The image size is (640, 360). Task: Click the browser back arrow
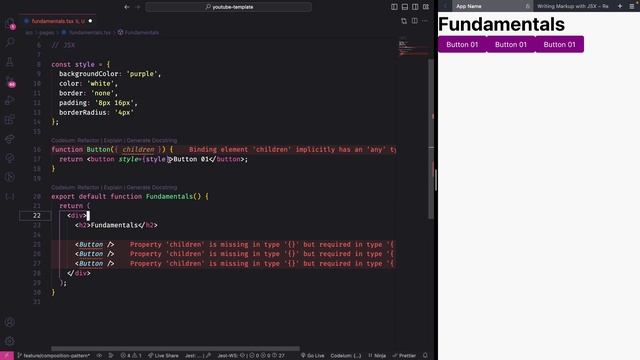[x=445, y=6]
